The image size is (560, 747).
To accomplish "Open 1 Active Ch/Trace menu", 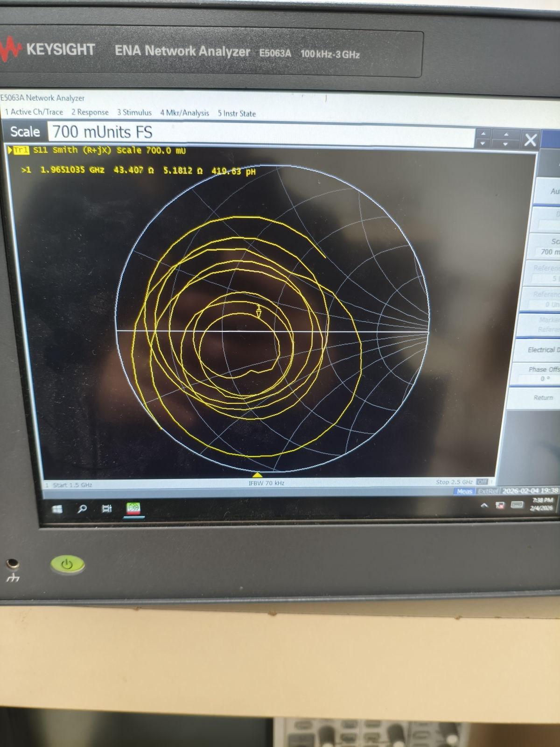I will tap(34, 112).
